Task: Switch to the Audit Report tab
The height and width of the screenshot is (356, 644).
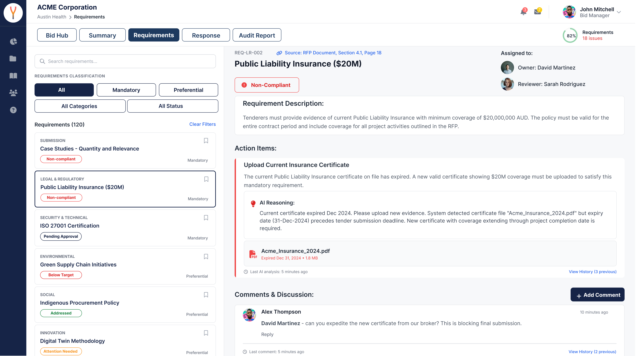Action: pos(257,35)
